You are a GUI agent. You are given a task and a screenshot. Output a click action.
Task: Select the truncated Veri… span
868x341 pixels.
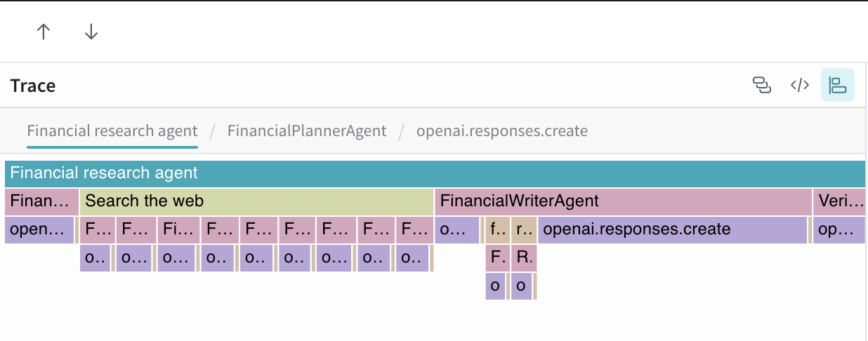(x=839, y=202)
